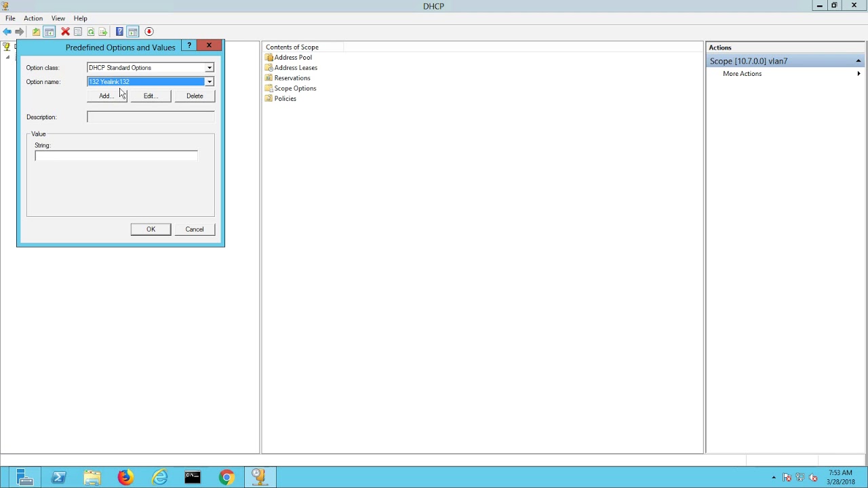Click the Export List toolbar icon
This screenshot has height=488, width=868.
click(103, 32)
